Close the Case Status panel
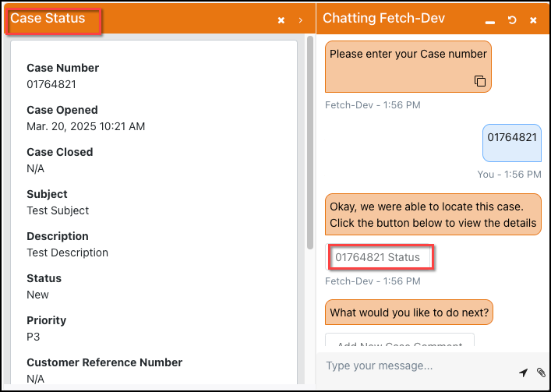The image size is (551, 392). [x=281, y=20]
